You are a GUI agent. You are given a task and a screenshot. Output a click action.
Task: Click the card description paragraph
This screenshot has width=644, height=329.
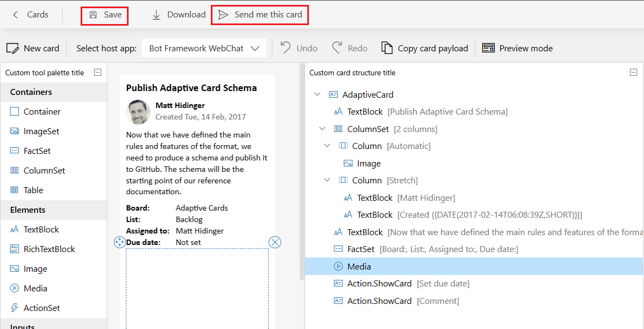tap(197, 163)
